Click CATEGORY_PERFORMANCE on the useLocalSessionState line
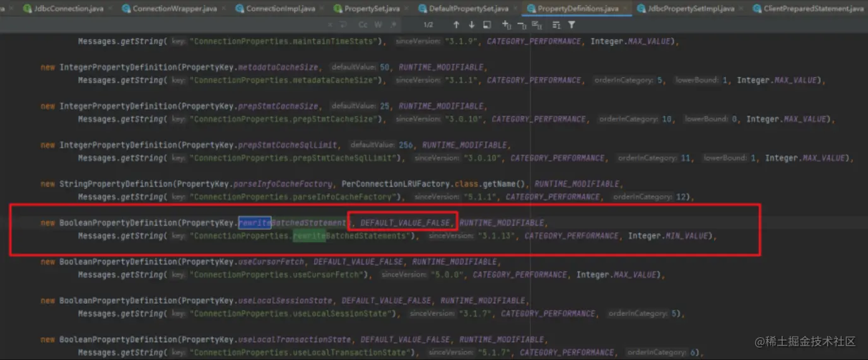The width and height of the screenshot is (868, 360). click(x=548, y=313)
